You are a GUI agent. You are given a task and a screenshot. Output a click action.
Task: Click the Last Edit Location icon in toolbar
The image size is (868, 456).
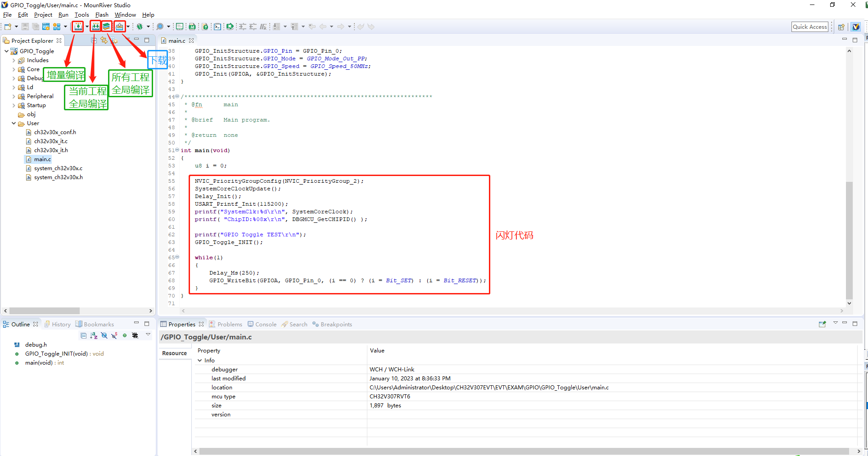(x=312, y=27)
